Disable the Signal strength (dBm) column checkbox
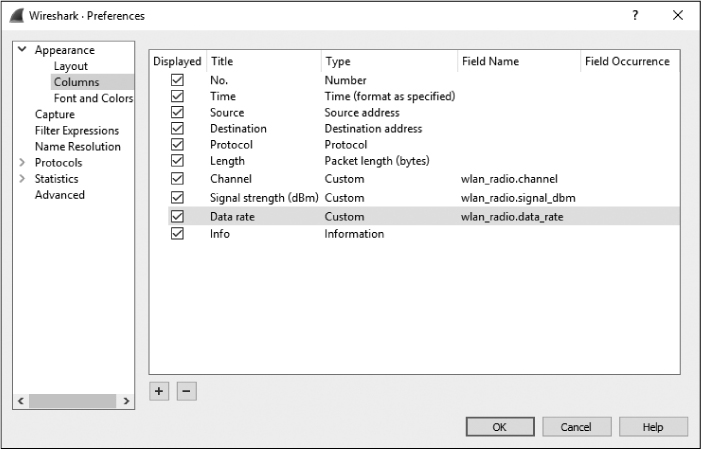Image resolution: width=701 pixels, height=449 pixels. (x=178, y=198)
